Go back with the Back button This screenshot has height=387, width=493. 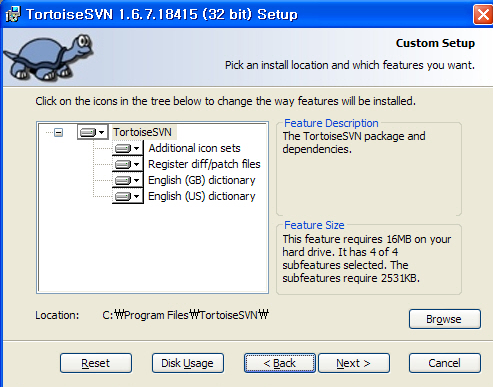pos(280,363)
